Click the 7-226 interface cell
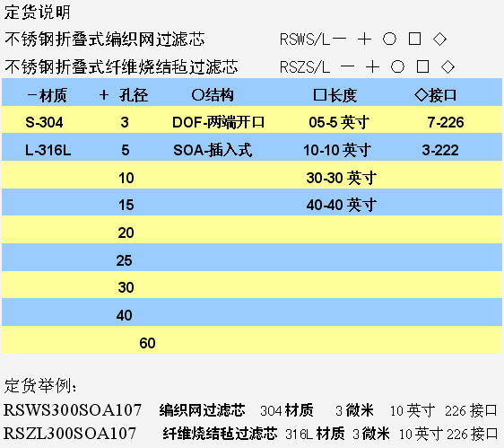The width and height of the screenshot is (504, 448). click(x=446, y=122)
